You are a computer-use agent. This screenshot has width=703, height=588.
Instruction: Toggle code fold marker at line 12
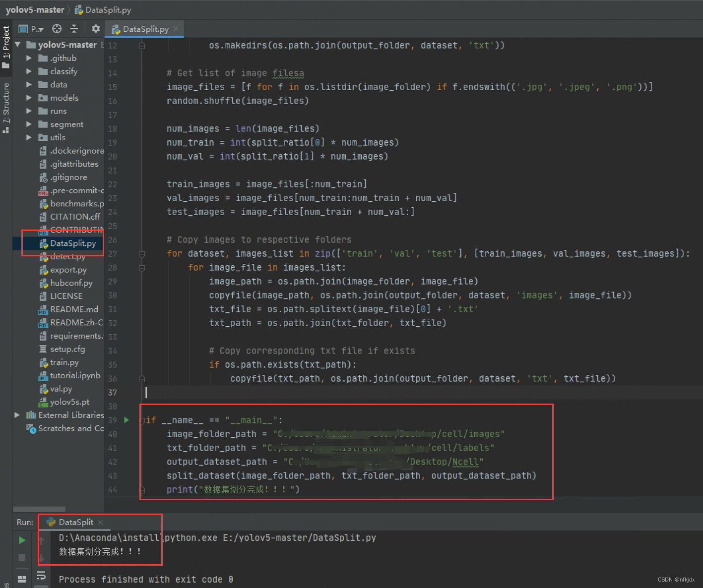[x=142, y=46]
